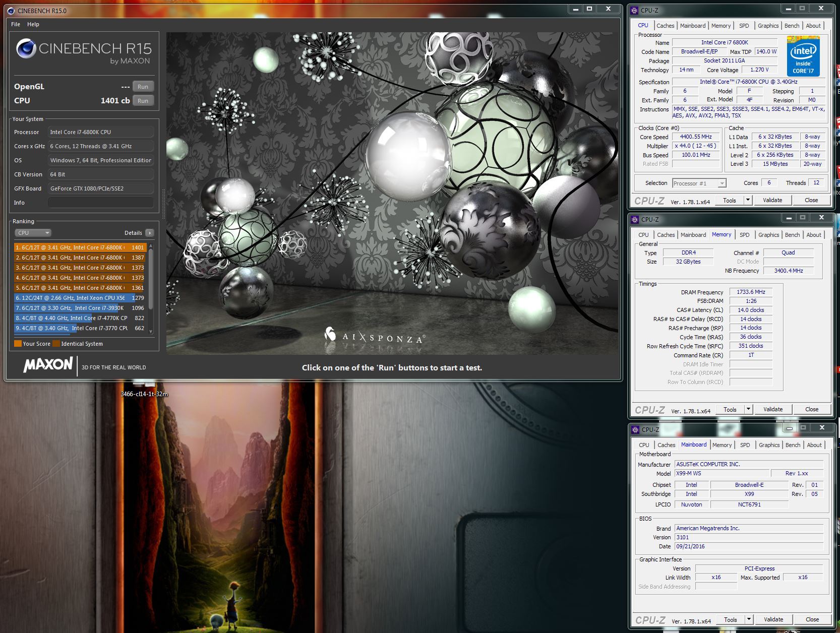Open the Processor #1 selection dropdown

pyautogui.click(x=699, y=183)
